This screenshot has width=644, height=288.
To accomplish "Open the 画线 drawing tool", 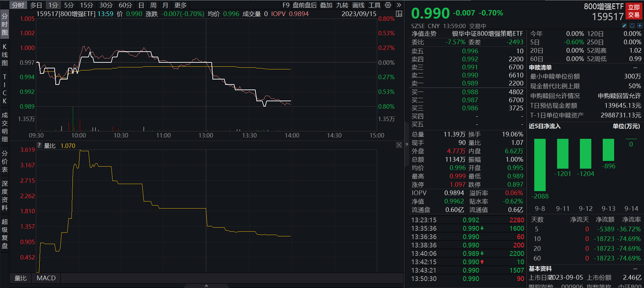I will 358,5.
